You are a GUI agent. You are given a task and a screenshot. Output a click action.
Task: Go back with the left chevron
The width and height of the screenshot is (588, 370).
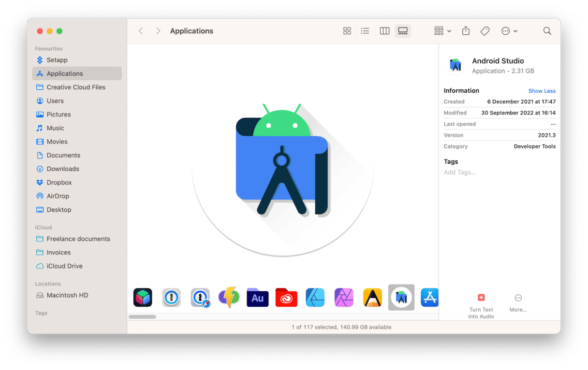point(141,31)
